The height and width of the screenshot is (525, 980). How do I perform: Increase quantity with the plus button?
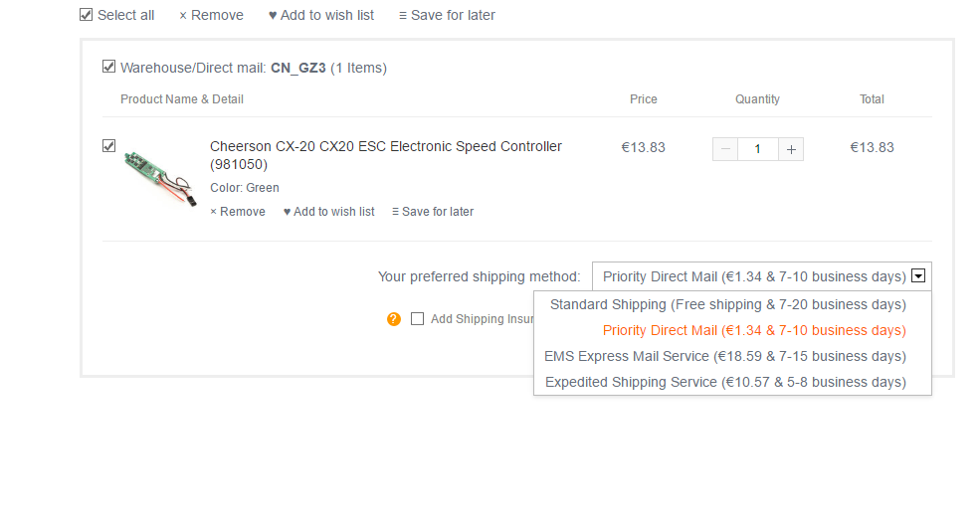click(791, 149)
